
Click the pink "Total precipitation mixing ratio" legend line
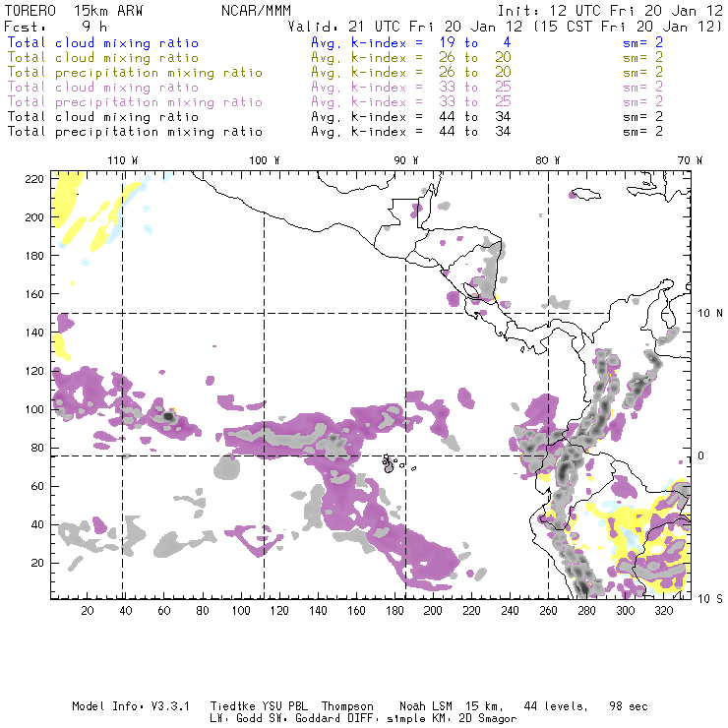click(x=135, y=102)
